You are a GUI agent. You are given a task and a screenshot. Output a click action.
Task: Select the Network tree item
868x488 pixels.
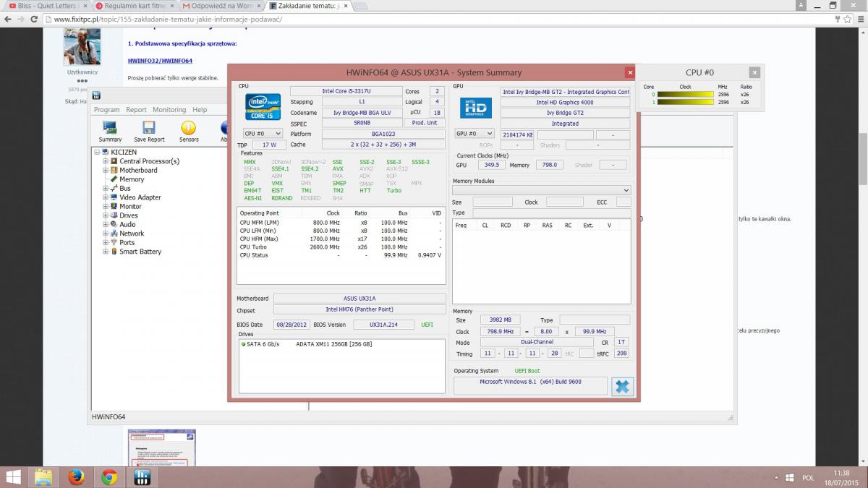point(132,234)
